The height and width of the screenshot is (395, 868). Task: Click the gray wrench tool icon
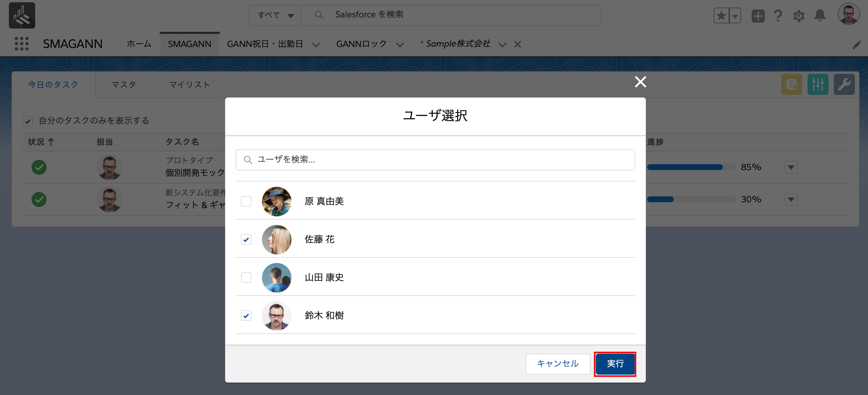click(844, 84)
